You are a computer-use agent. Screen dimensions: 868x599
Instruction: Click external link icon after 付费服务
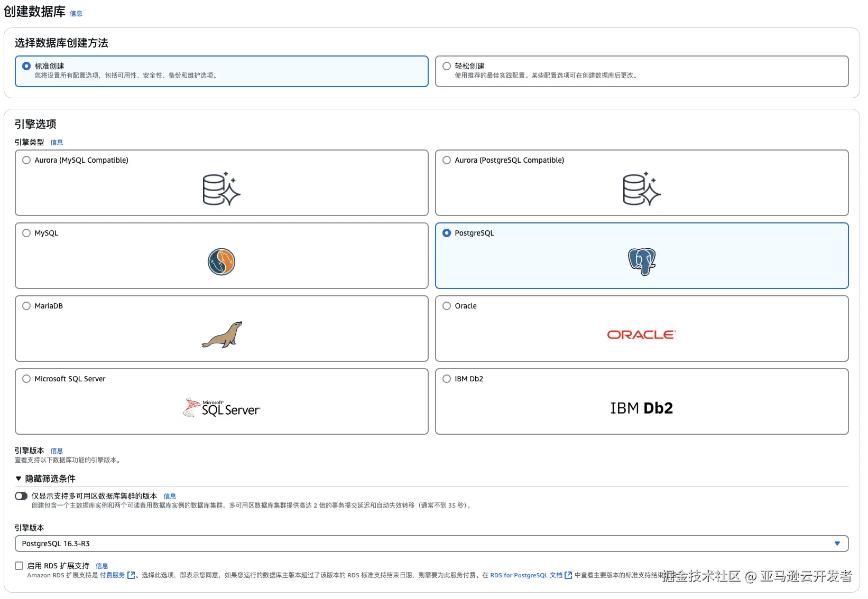point(131,575)
